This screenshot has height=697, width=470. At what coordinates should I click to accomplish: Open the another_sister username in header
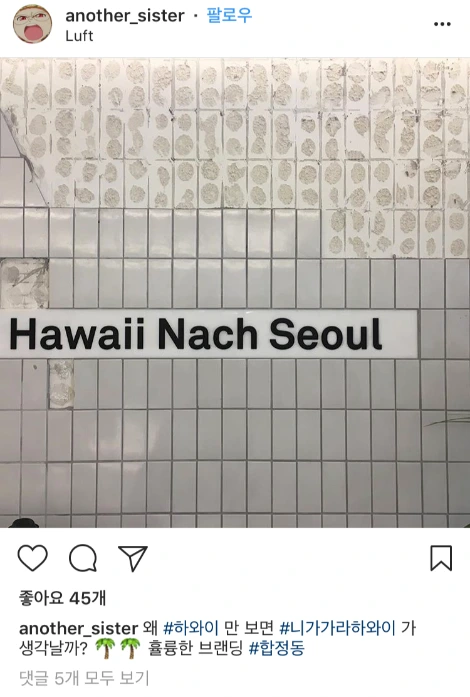tap(125, 16)
